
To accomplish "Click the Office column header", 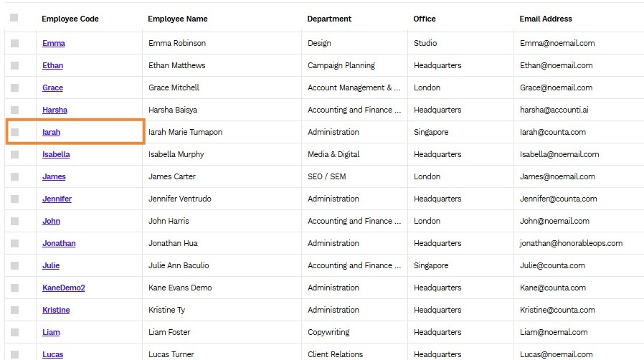I will (425, 19).
